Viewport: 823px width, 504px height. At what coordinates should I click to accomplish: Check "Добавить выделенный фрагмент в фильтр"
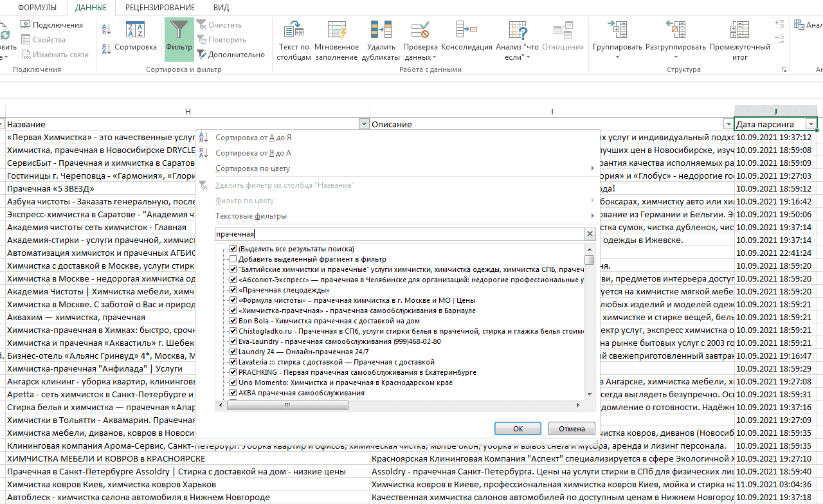233,259
